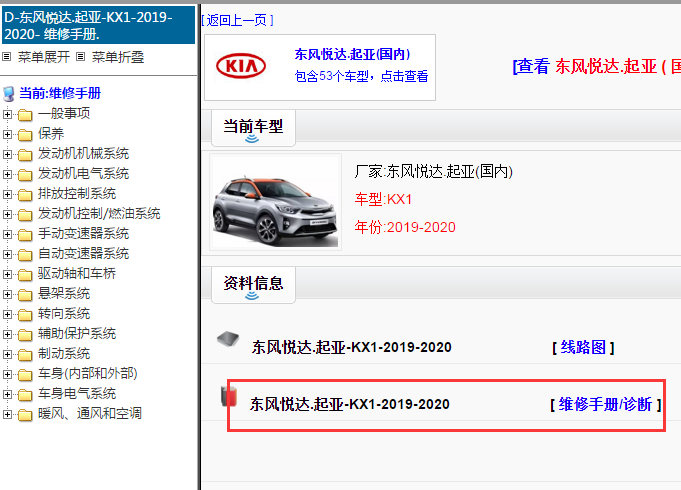Expand the 转向系统 plus box
This screenshot has width=681, height=490.
(7, 314)
